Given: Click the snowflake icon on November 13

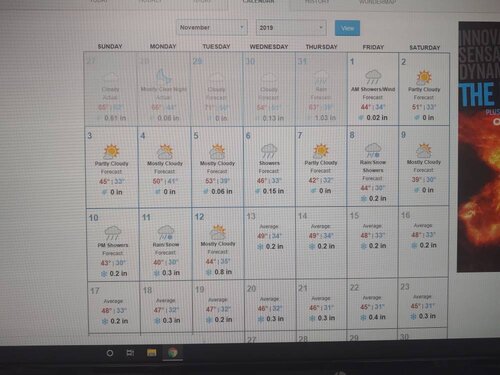Looking at the screenshot, I should (x=260, y=247).
